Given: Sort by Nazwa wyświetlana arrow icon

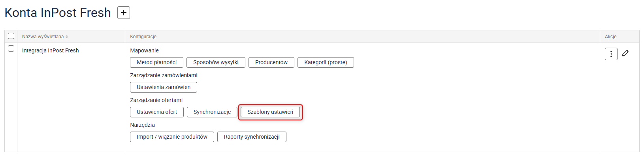Looking at the screenshot, I should (x=67, y=37).
